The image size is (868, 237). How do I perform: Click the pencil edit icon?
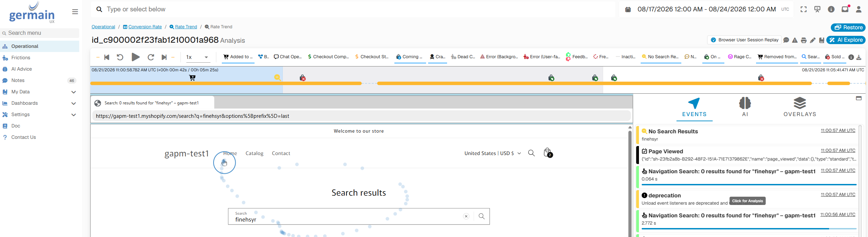coord(813,40)
